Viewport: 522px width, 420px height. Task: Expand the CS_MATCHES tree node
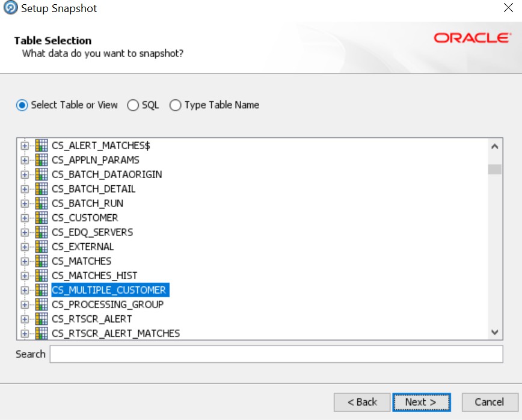click(24, 262)
